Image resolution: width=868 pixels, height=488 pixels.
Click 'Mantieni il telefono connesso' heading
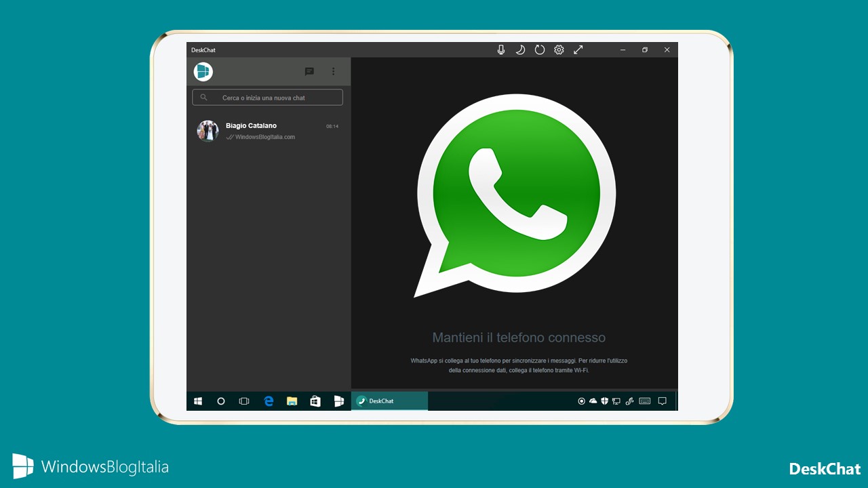tap(519, 338)
